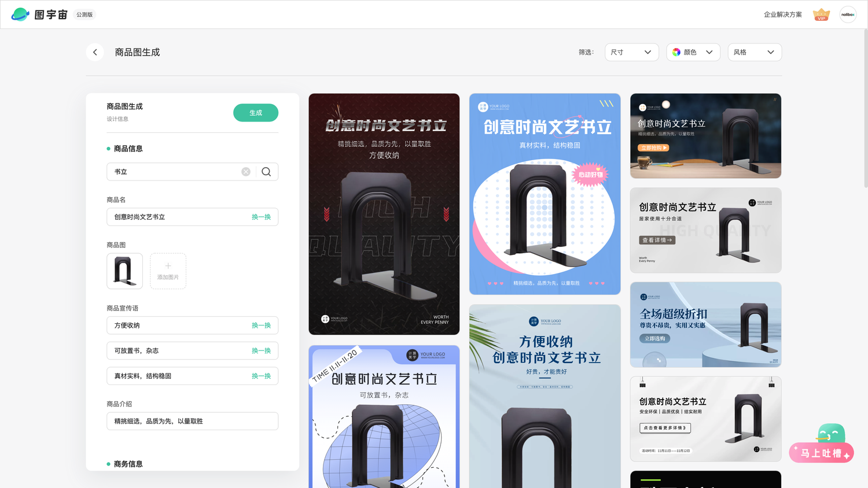The height and width of the screenshot is (488, 868).
Task: Open the dark red HIGH QUALITY poster
Action: click(x=384, y=214)
